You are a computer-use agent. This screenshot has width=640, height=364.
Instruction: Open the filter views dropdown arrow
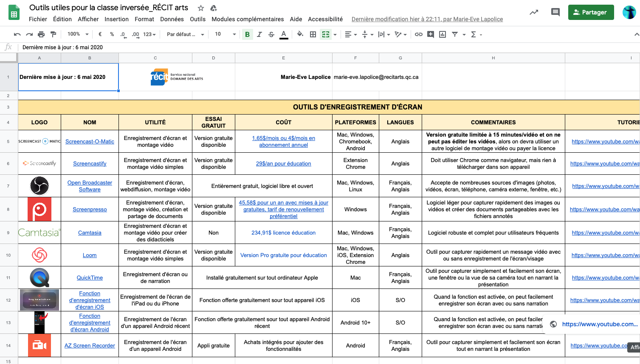coord(464,35)
